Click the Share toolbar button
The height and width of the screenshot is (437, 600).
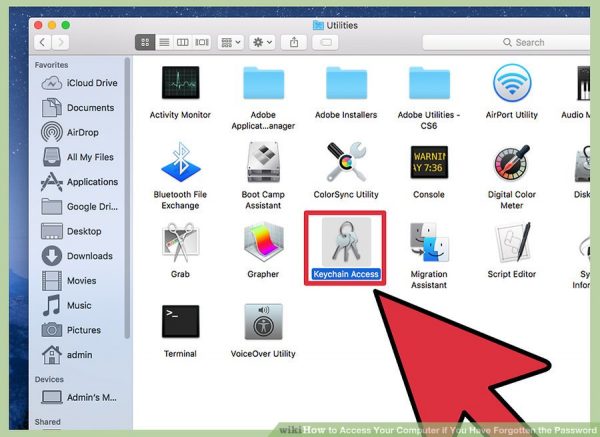pos(294,42)
